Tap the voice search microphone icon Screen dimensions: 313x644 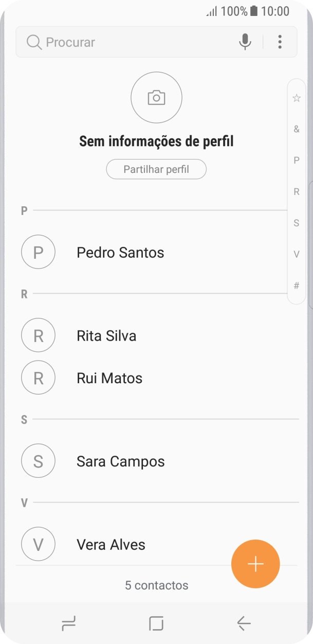[x=245, y=42]
